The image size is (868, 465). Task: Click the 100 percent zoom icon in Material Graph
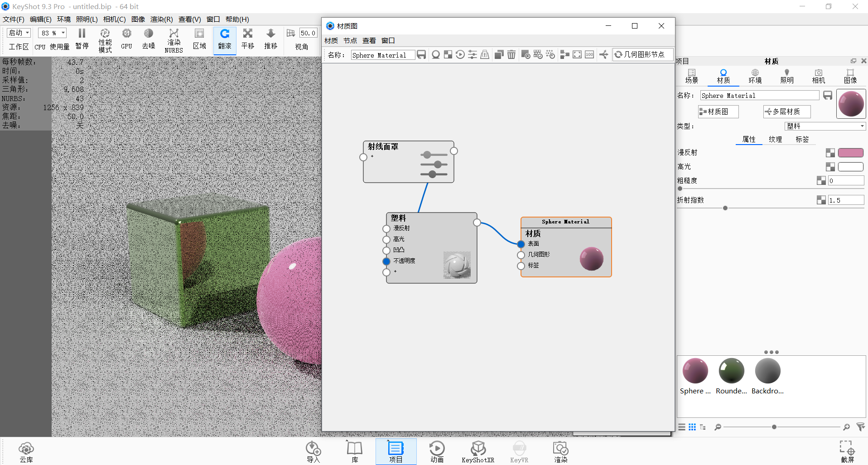tap(589, 55)
